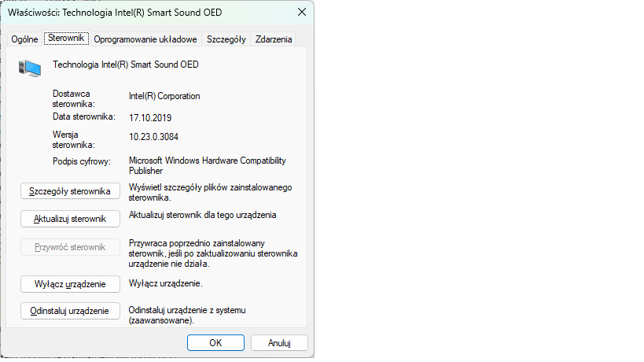The width and height of the screenshot is (644, 362).
Task: Confirm with the OK button
Action: coord(215,342)
